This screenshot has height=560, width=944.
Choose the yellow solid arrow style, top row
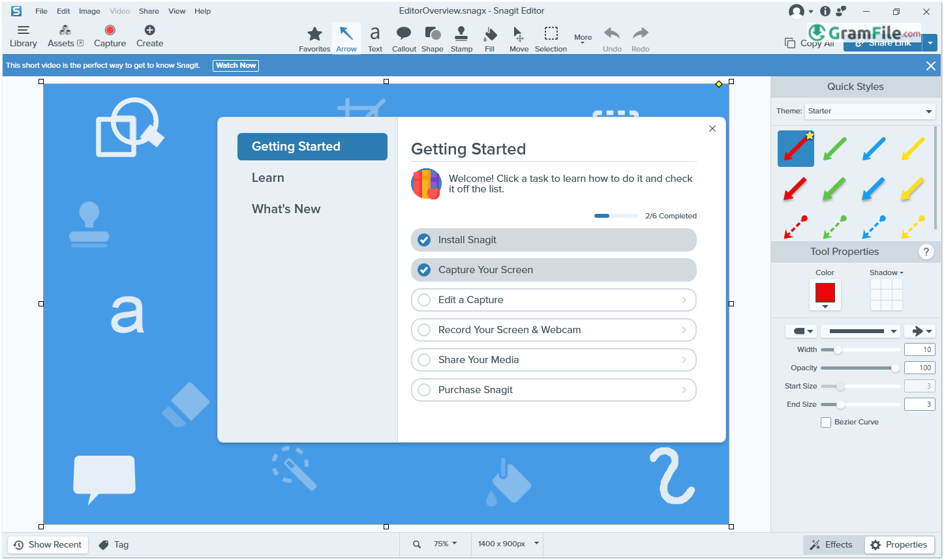point(913,149)
